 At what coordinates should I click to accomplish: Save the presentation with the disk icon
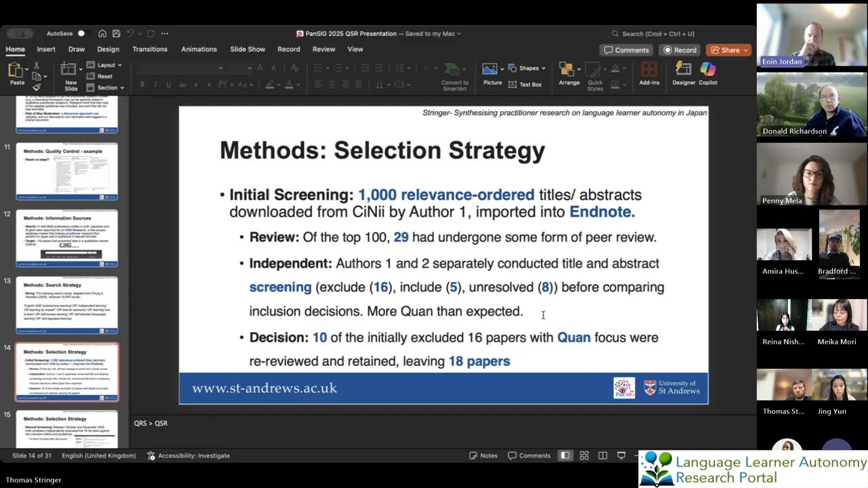click(117, 33)
